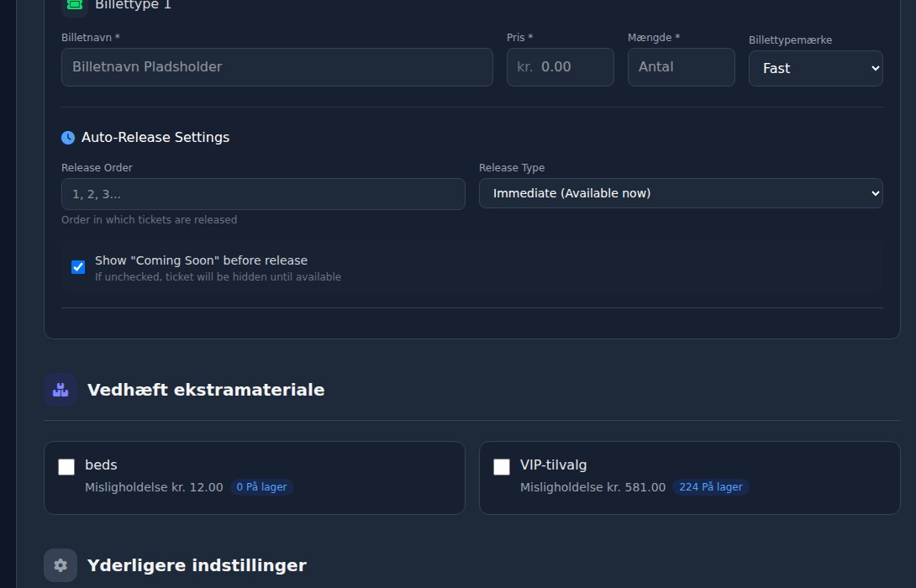This screenshot has width=916, height=588.
Task: Click the boxes icon beside Vedhæft ekstramateriale
Action: coord(61,390)
